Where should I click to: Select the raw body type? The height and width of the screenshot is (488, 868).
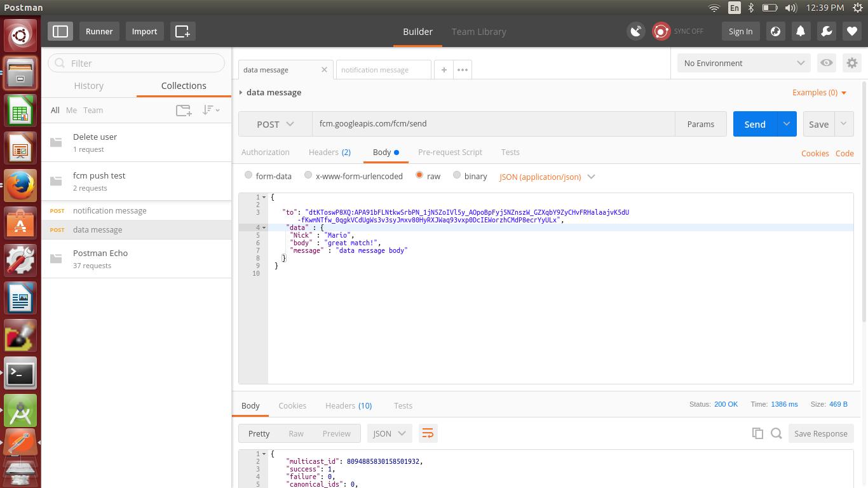419,175
